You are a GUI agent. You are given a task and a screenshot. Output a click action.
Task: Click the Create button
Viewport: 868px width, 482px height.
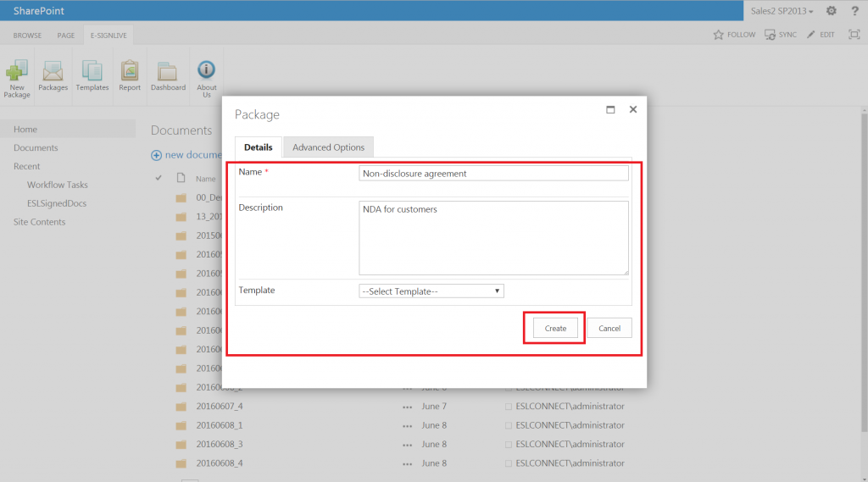(x=555, y=328)
